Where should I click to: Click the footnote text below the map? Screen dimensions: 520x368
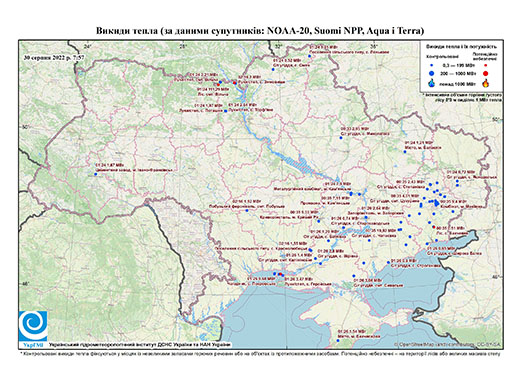(260, 353)
